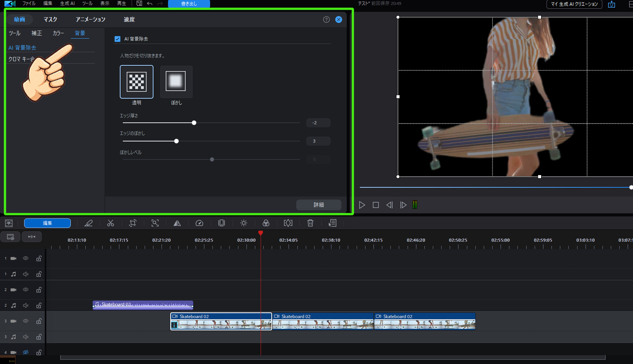Choose the ぼかし background option thumbnail

(176, 81)
